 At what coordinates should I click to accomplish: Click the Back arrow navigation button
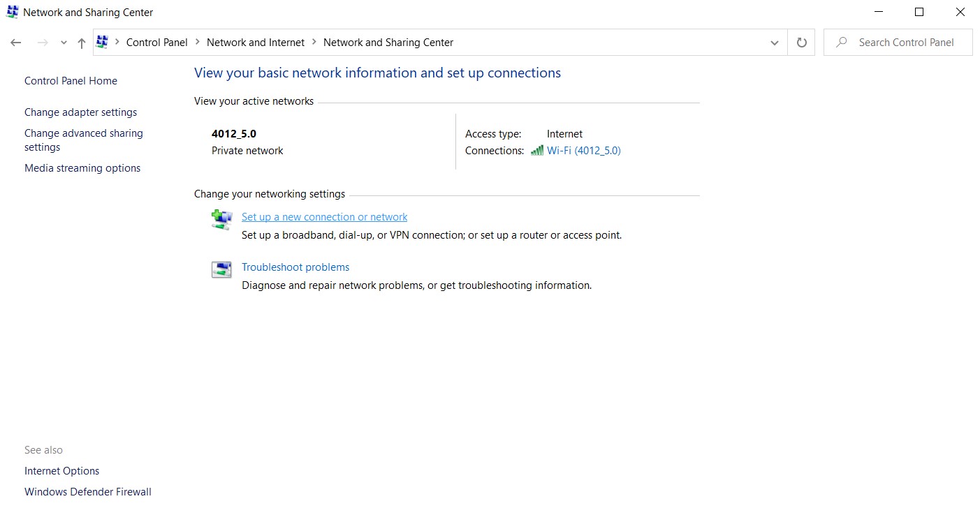pos(16,43)
